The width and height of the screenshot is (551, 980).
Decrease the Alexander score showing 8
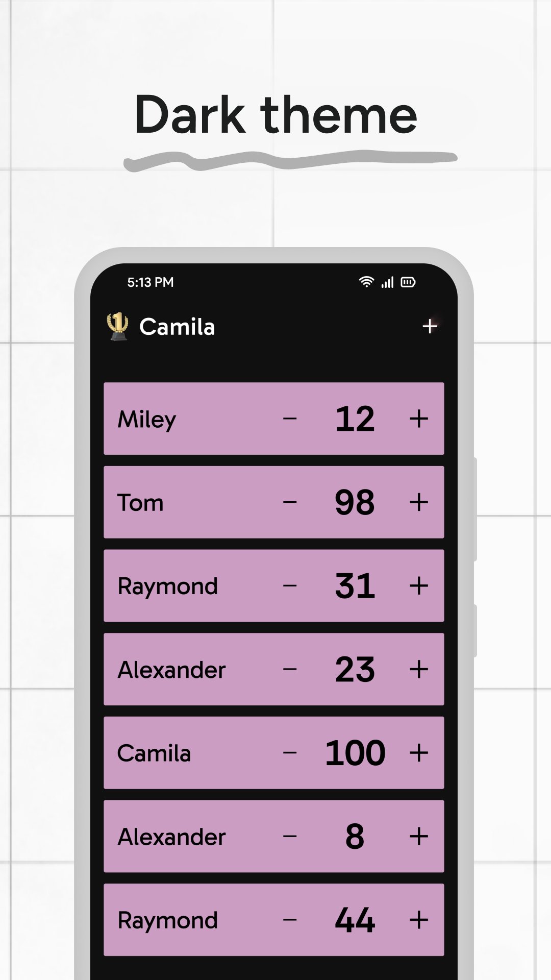coord(290,837)
